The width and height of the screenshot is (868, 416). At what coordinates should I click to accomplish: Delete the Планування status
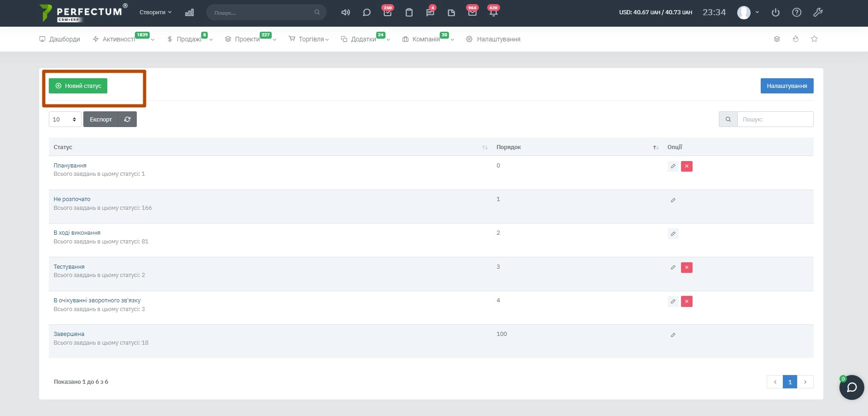coord(687,166)
